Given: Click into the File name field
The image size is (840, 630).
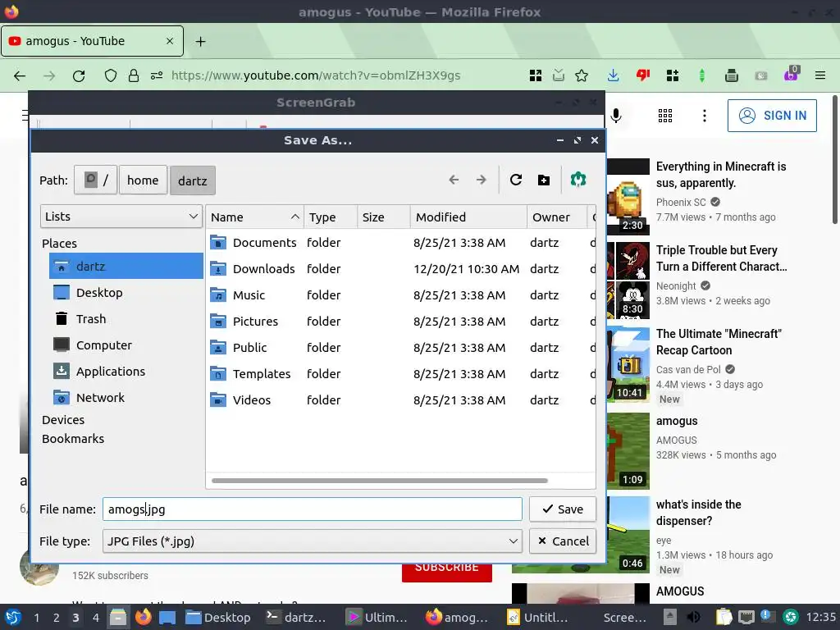Looking at the screenshot, I should (x=313, y=509).
